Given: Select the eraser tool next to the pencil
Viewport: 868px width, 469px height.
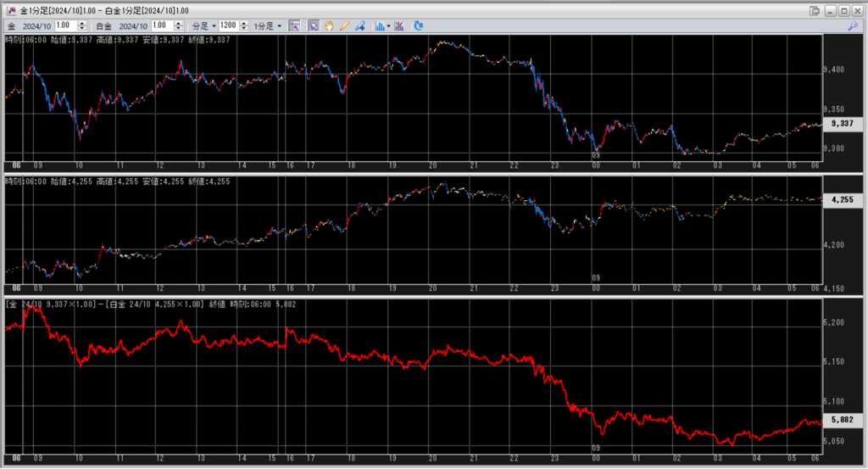Looking at the screenshot, I should coord(360,26).
